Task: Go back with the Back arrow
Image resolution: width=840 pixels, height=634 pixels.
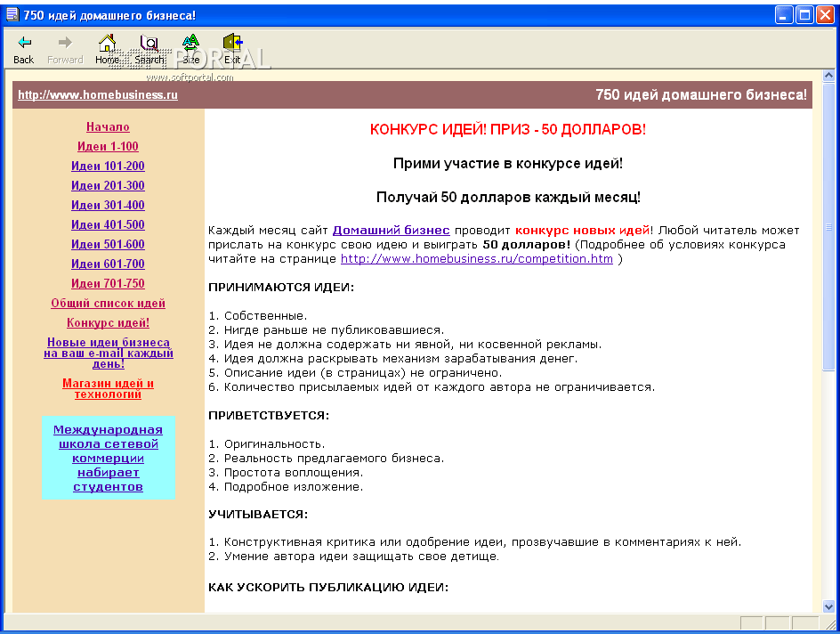Action: tap(23, 49)
